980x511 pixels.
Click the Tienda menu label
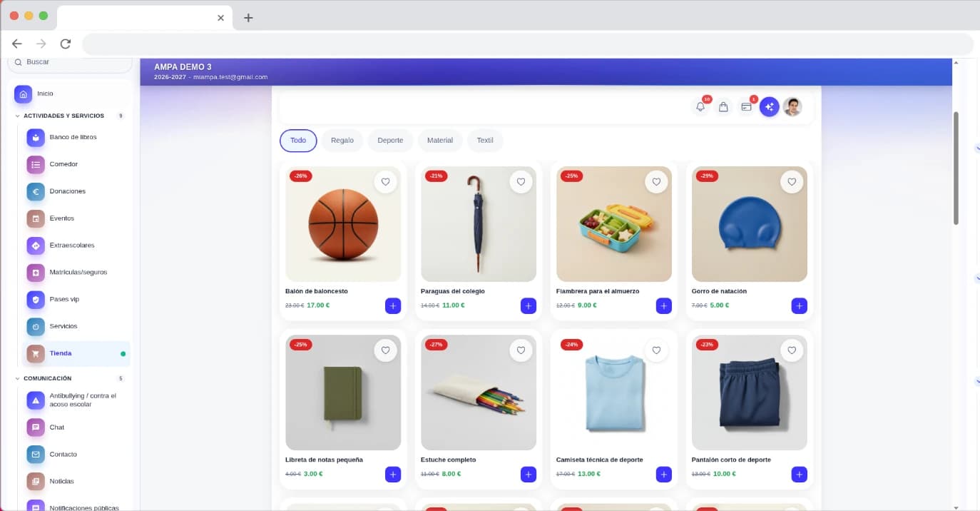point(61,353)
